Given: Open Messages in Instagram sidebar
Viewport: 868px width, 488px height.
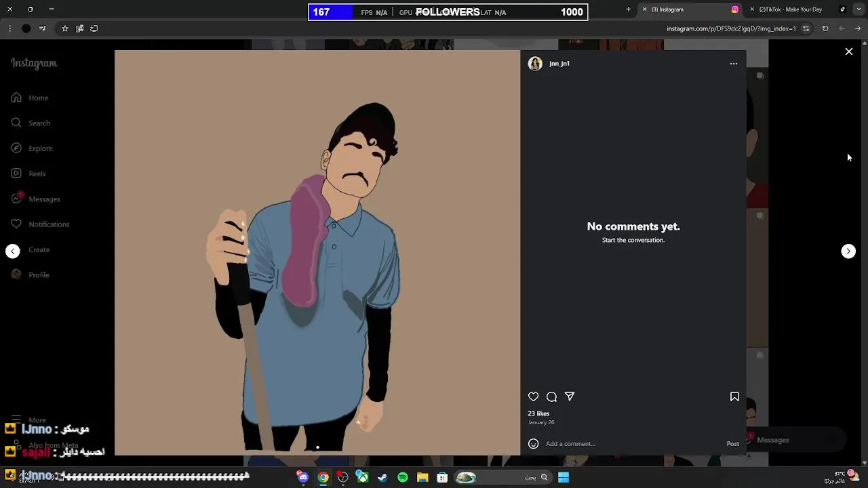Looking at the screenshot, I should (36, 199).
